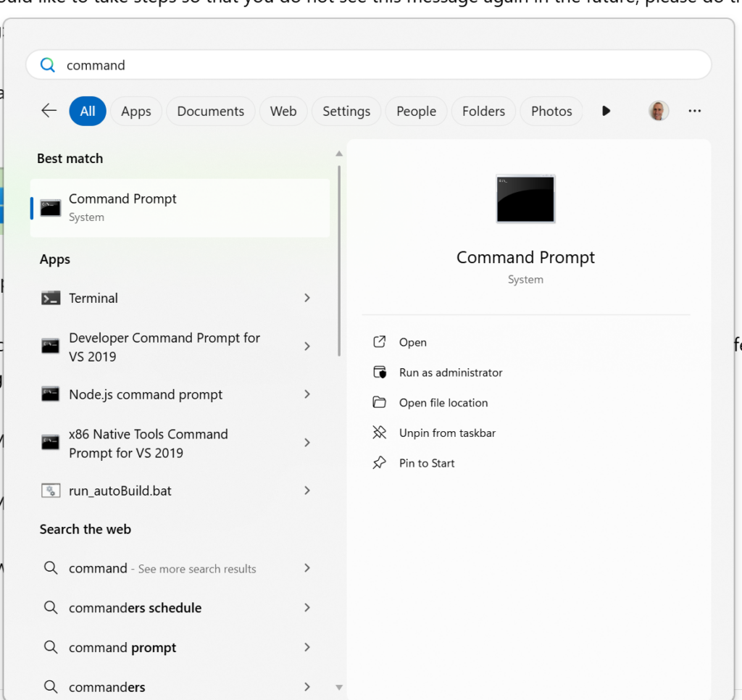Click the Pin to Start pin icon
742x700 pixels.
(380, 462)
